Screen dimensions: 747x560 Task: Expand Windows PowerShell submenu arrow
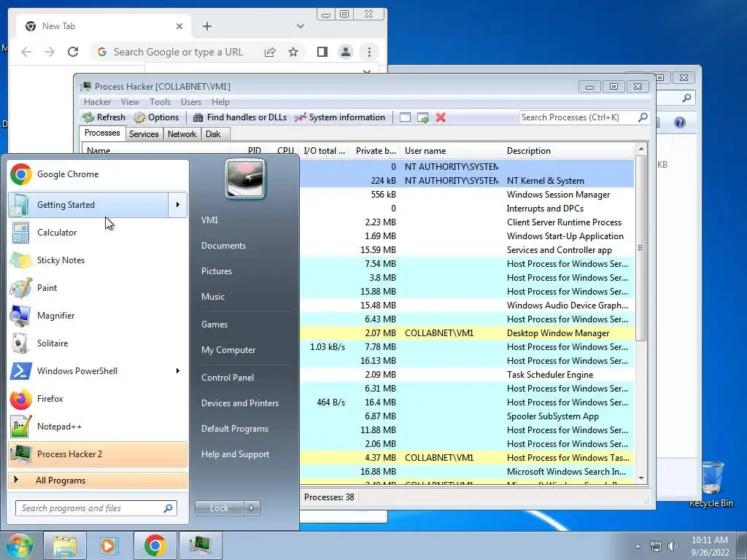178,371
